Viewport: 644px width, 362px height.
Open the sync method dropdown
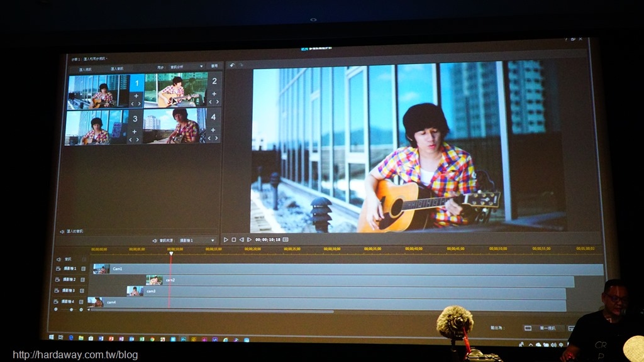187,67
